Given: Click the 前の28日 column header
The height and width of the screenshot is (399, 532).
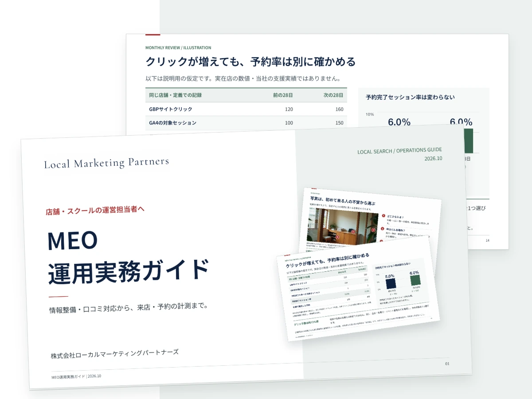Looking at the screenshot, I should point(283,95).
